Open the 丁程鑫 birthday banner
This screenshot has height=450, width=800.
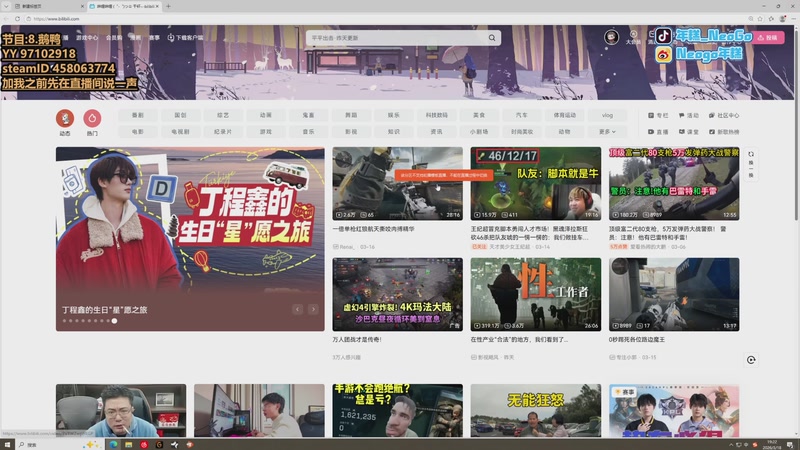click(190, 239)
